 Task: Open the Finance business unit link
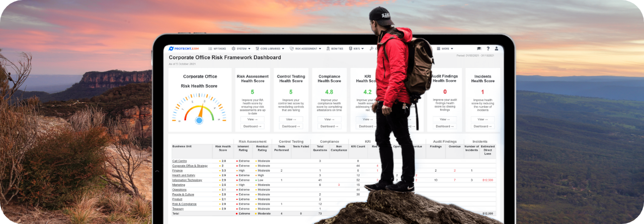177,171
